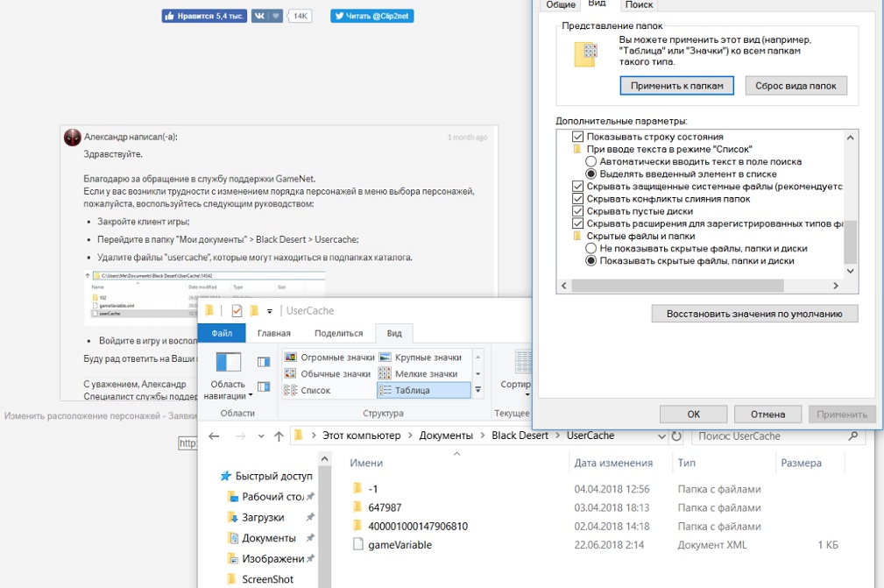
Task: Expand breadcrumb chevron after Black Desert
Action: click(x=557, y=436)
